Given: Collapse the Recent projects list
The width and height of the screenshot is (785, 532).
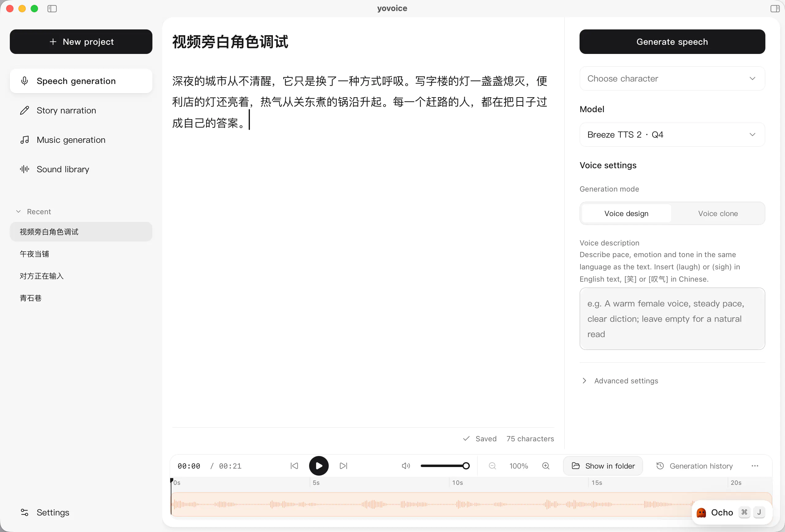Looking at the screenshot, I should click(x=34, y=212).
